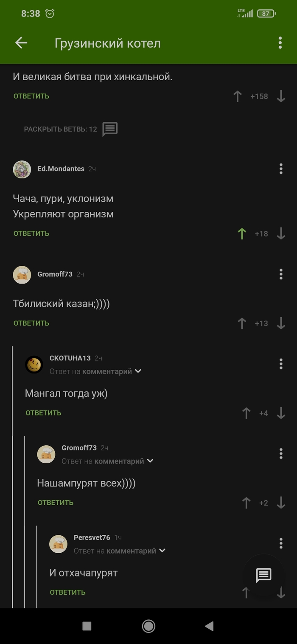Tap the Android recent apps square
The height and width of the screenshot is (644, 297).
pyautogui.click(x=87, y=626)
